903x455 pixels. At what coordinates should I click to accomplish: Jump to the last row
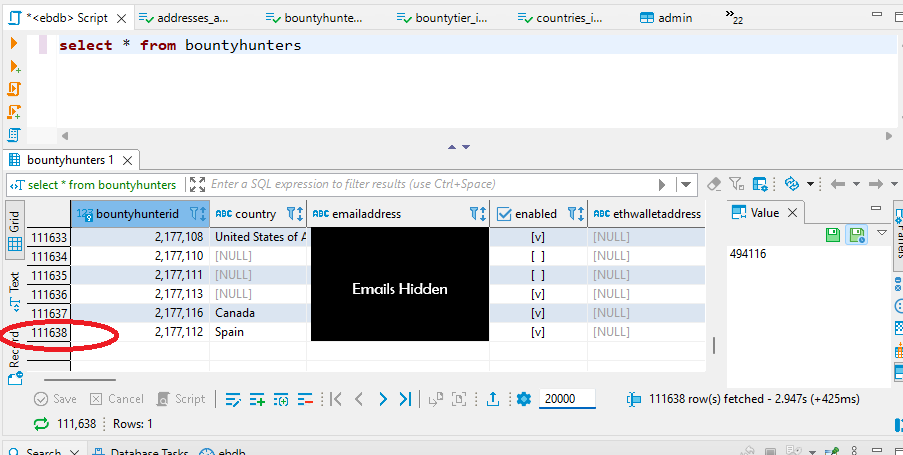[x=405, y=399]
